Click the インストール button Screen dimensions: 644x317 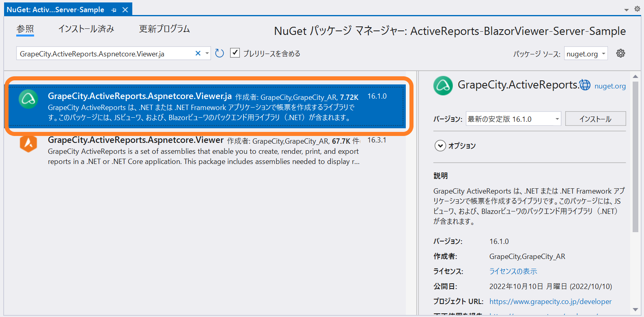pos(595,119)
